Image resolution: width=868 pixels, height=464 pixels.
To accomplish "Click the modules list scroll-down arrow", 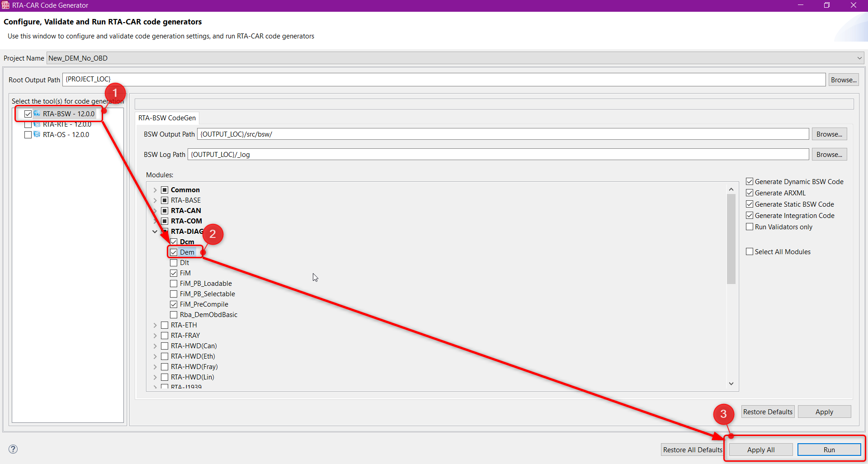I will tap(731, 384).
